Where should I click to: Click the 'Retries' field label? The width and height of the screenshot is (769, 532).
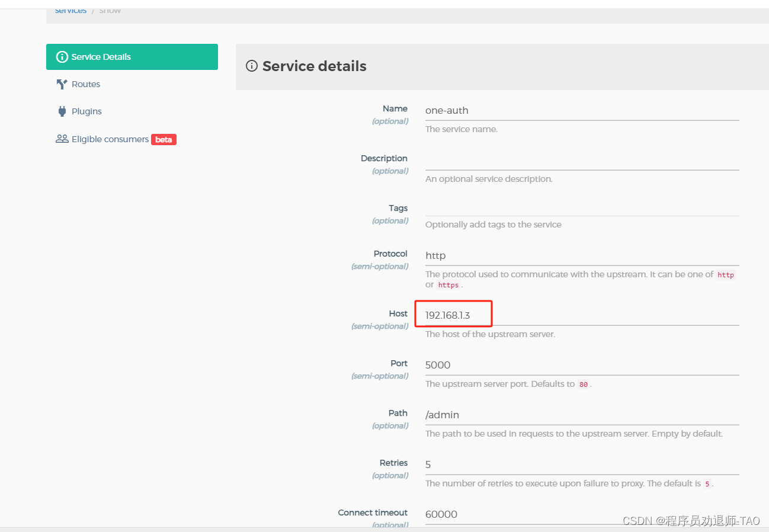(393, 463)
